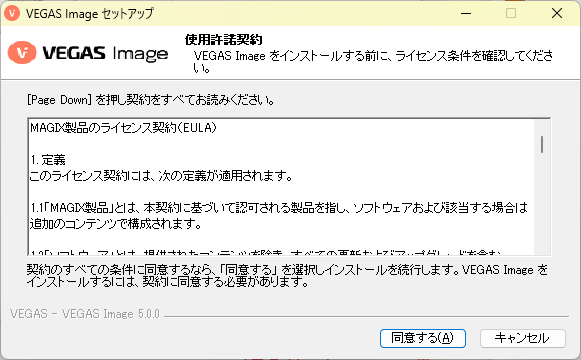Click the line 追加のコンテンツで構成されます。
The image size is (581, 360).
click(116, 224)
